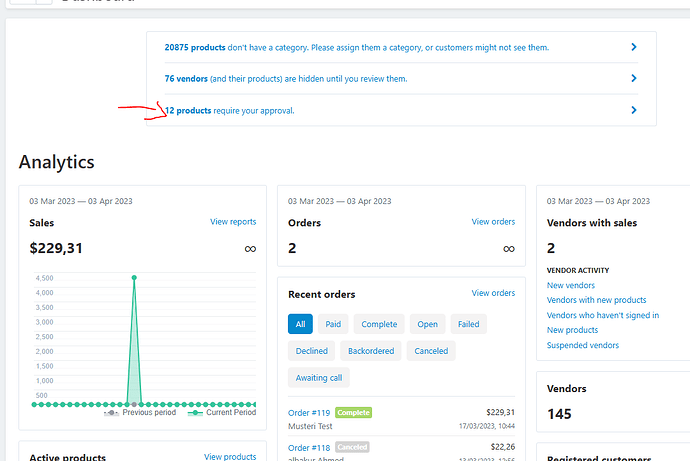Viewport: 690px width, 461px height.
Task: Click the Orders card date range text
Action: 340,201
